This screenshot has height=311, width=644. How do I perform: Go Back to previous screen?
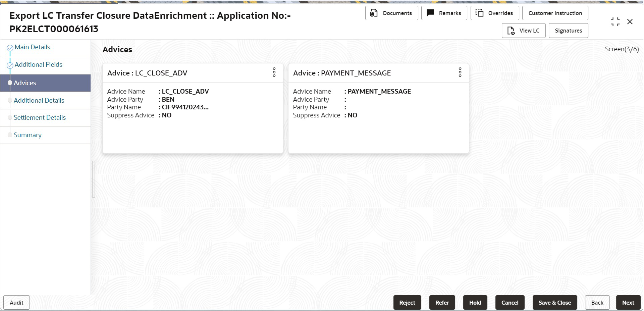coord(597,303)
